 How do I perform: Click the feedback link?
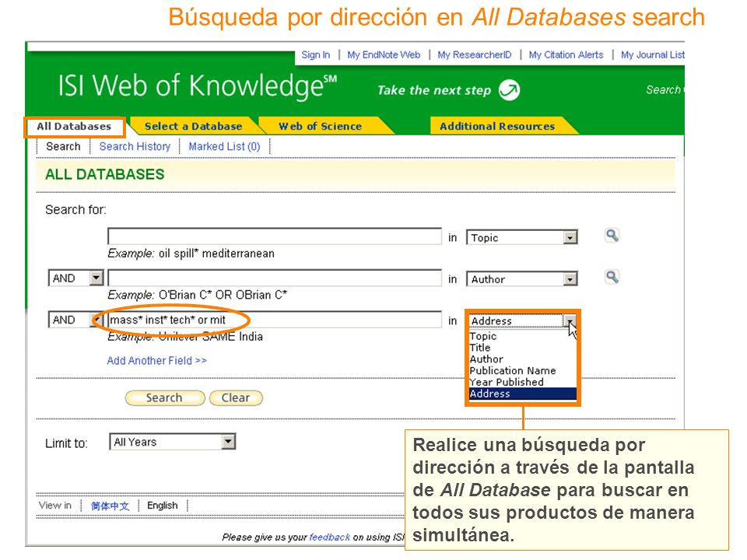click(x=330, y=537)
